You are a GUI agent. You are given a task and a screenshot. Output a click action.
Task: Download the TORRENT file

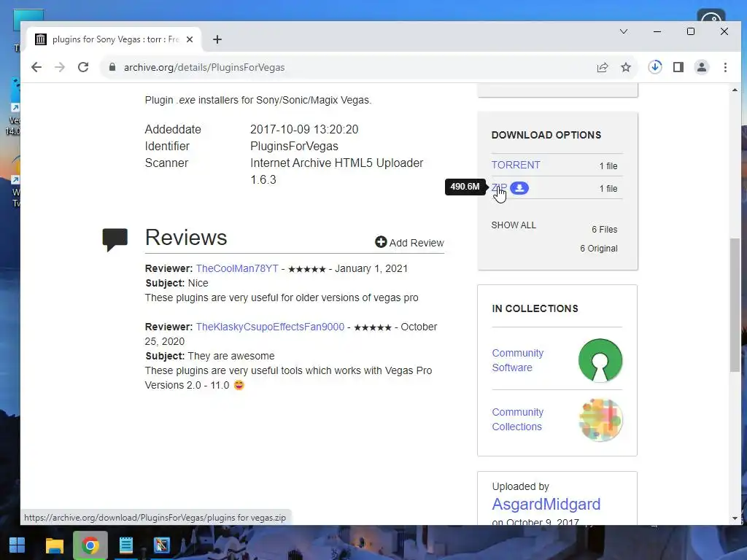pos(516,165)
